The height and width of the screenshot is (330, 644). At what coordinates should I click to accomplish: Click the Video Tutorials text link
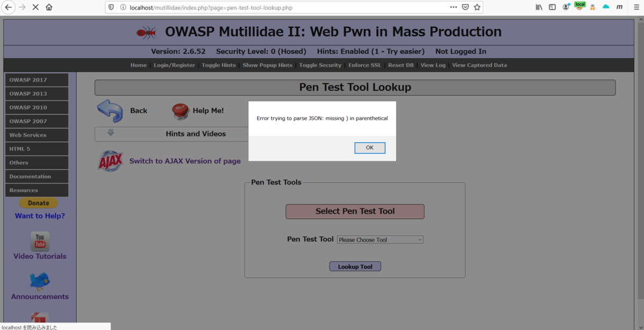tap(40, 256)
